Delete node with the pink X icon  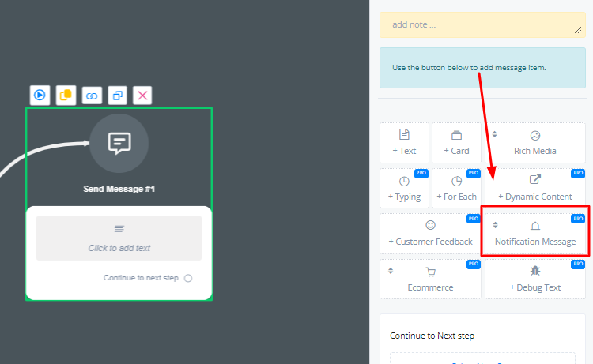pyautogui.click(x=142, y=96)
